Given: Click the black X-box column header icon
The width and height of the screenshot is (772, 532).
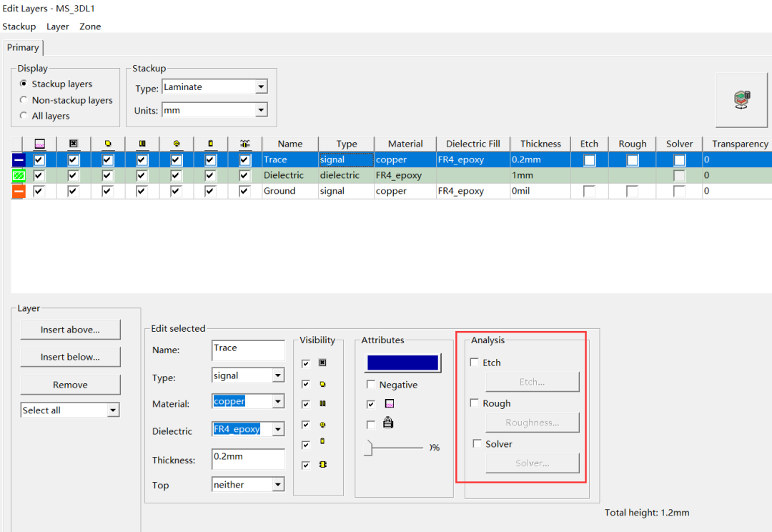Looking at the screenshot, I should click(74, 143).
